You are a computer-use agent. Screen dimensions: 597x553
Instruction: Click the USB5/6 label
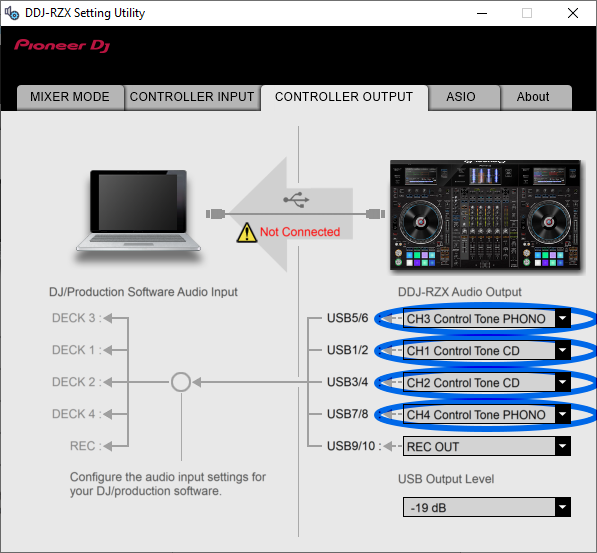tap(348, 318)
